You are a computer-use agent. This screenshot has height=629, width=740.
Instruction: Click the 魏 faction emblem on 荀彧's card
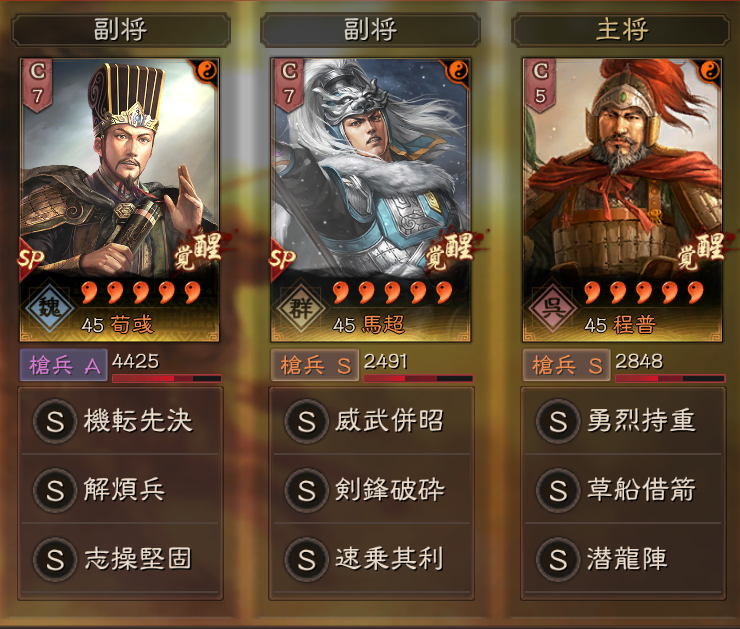(x=49, y=308)
